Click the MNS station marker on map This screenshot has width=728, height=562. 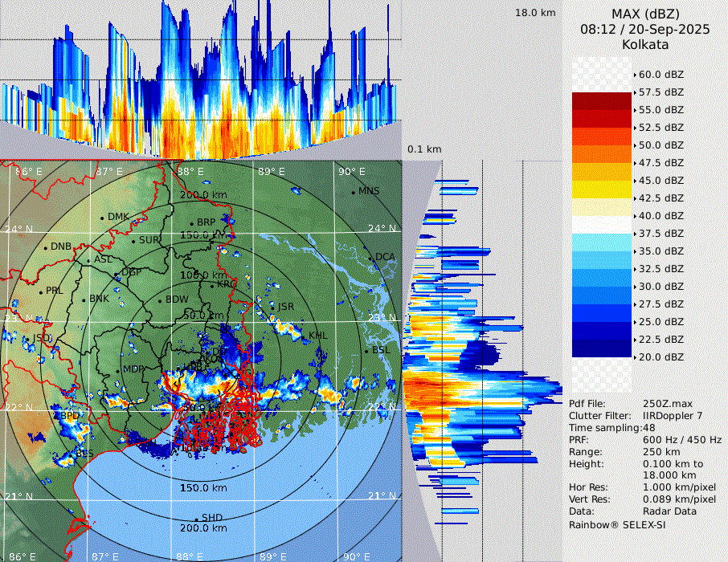click(x=354, y=192)
